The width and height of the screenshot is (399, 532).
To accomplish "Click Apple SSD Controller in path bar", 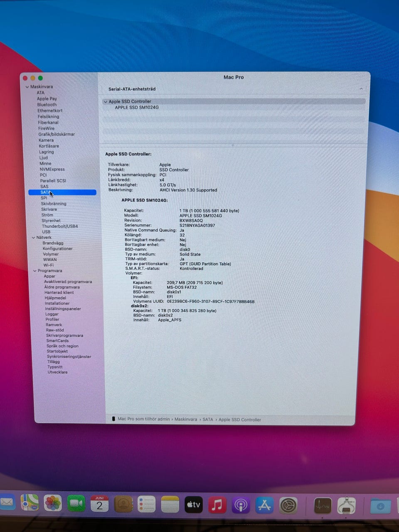I will click(x=240, y=420).
